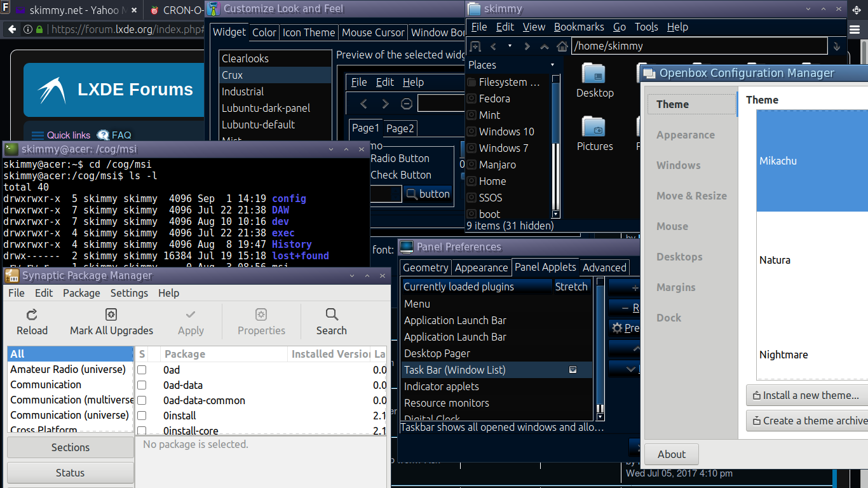Viewport: 868px width, 488px height.
Task: Open the Places dropdown in the file manager
Action: click(x=552, y=65)
